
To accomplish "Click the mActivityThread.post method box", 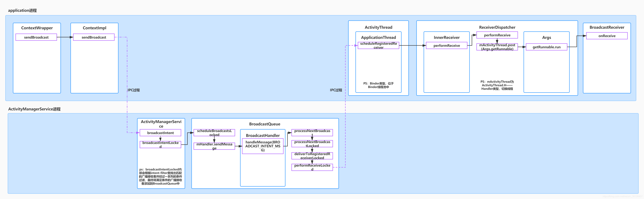I will click(x=497, y=47).
